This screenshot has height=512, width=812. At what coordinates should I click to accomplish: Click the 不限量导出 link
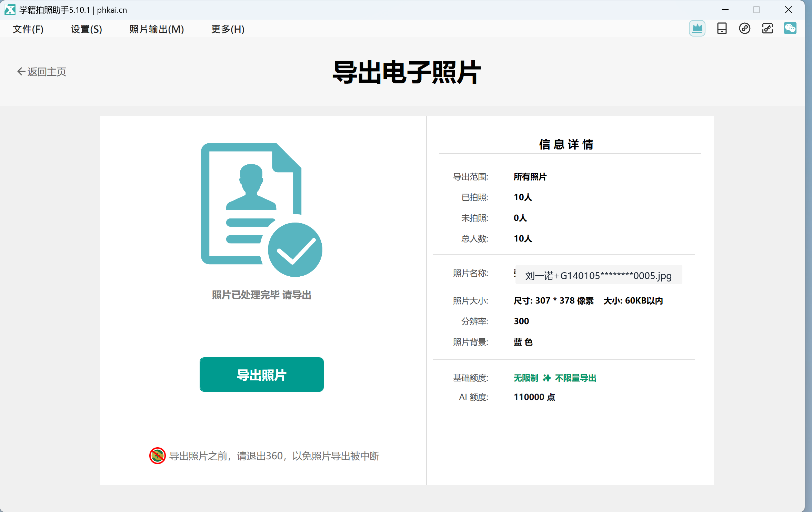click(575, 378)
